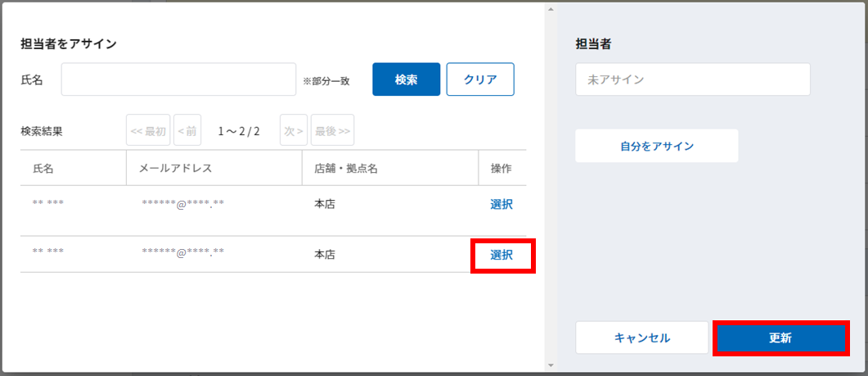This screenshot has height=376, width=868.
Task: Click the 氏名 search input field
Action: pos(179,79)
